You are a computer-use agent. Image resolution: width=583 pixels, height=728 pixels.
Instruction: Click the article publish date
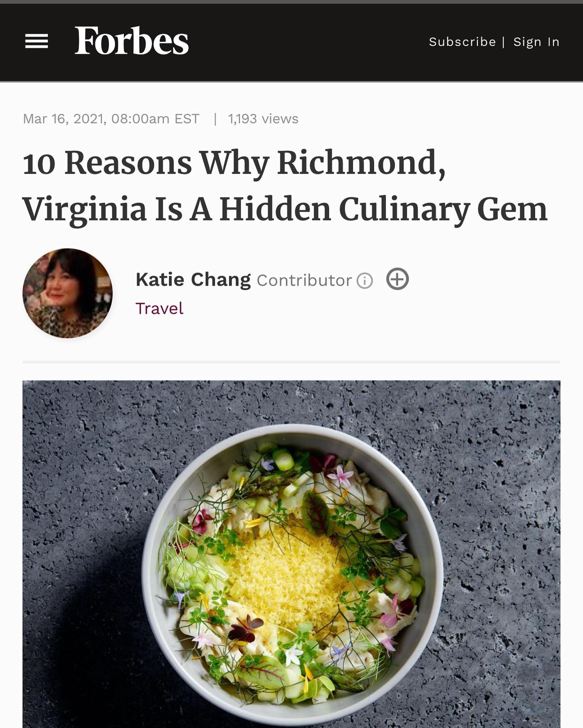point(111,119)
